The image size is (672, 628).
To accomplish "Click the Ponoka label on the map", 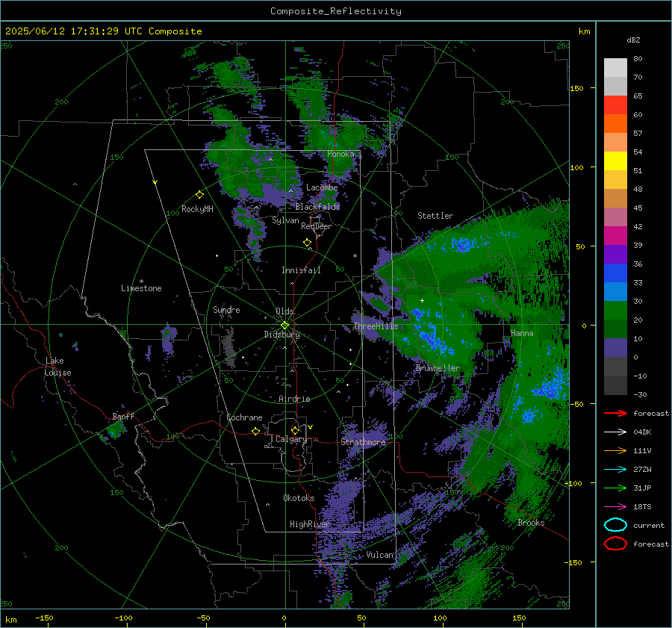I will 340,154.
